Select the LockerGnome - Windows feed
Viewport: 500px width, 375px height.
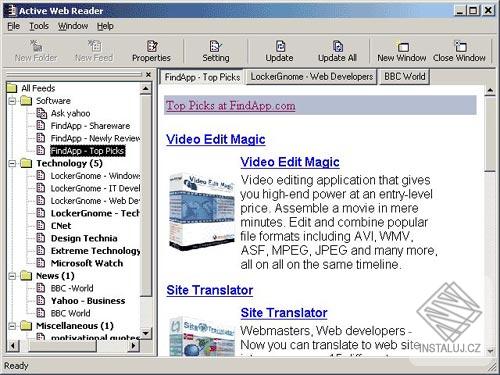pos(95,176)
